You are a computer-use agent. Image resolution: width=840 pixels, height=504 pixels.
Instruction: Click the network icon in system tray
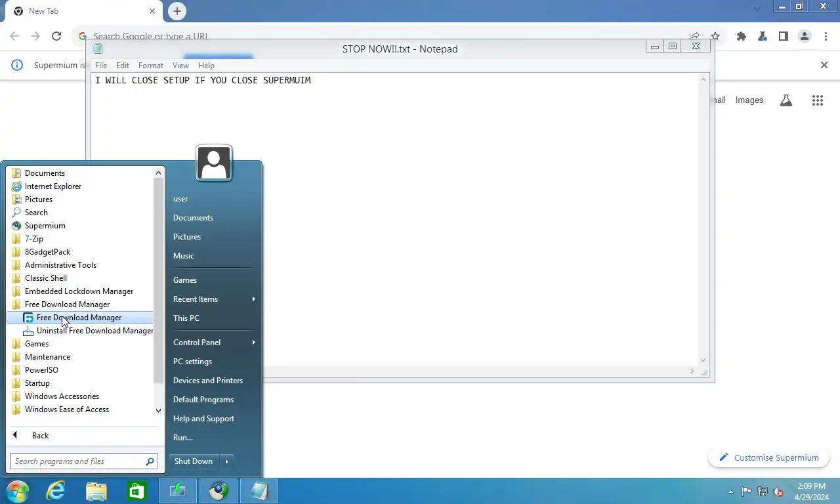(x=763, y=492)
